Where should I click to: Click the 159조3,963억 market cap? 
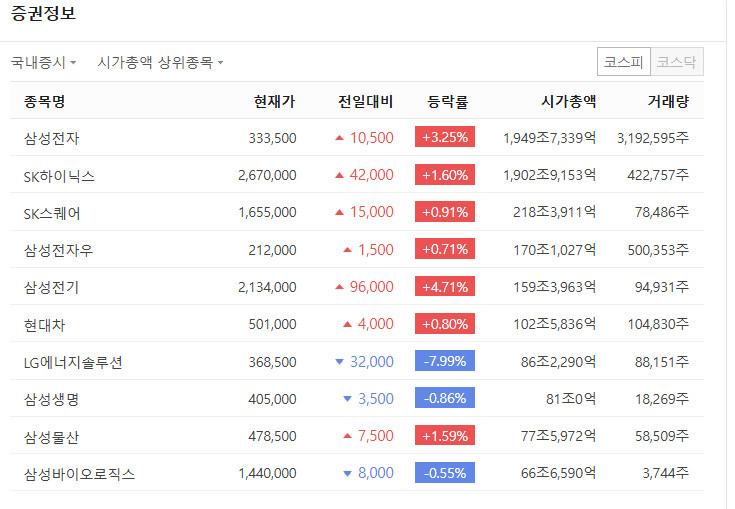[555, 286]
